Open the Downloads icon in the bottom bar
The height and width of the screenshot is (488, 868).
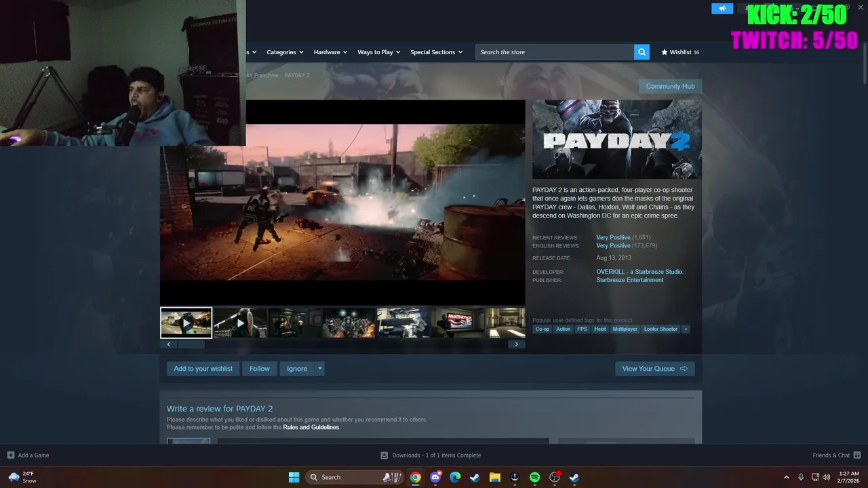click(384, 455)
